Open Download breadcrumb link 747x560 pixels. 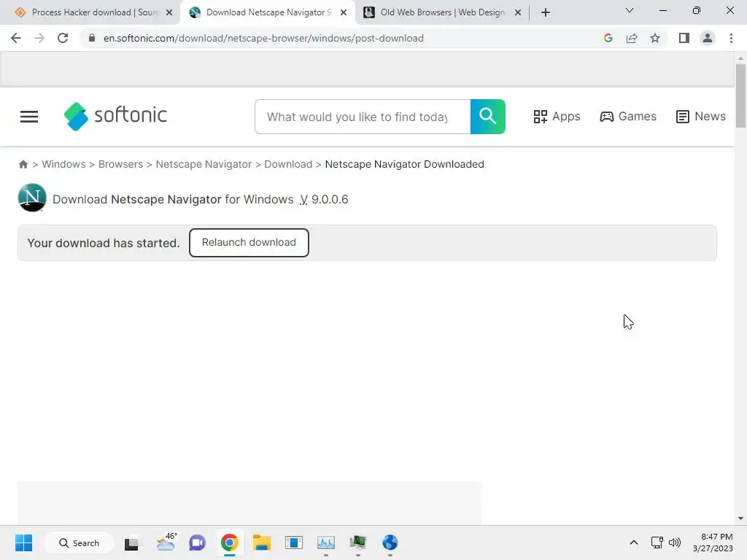coord(288,164)
